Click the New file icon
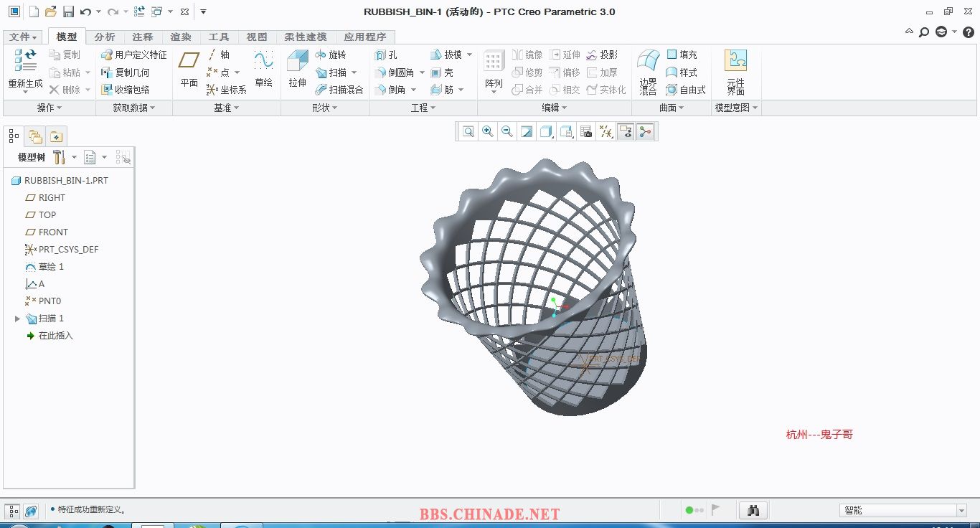Screen dimensions: 980x528 (x=34, y=11)
